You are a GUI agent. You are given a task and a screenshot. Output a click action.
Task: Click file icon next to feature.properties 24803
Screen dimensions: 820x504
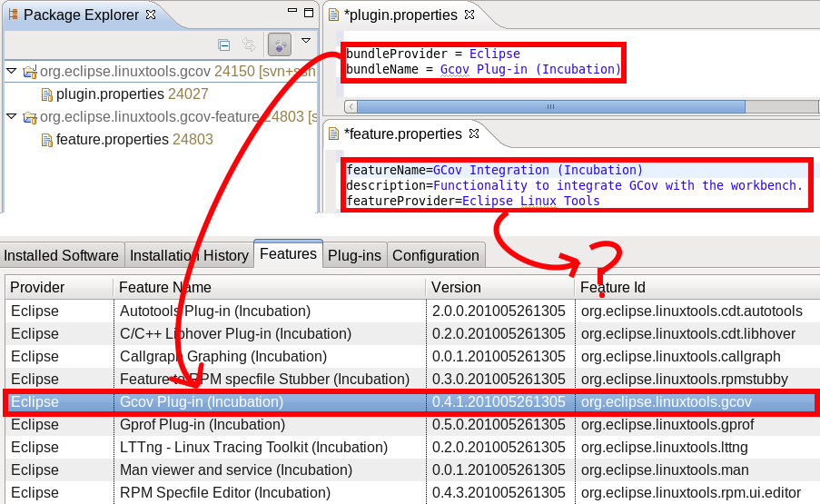[47, 140]
